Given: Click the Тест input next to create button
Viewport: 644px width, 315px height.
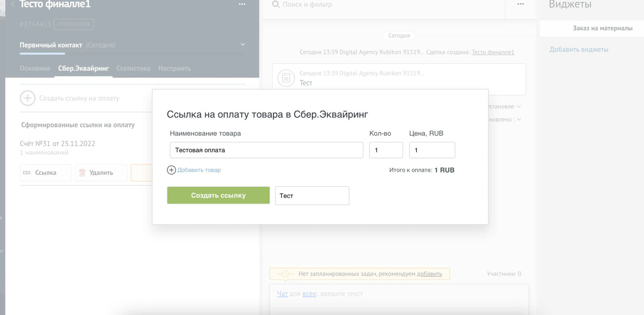Looking at the screenshot, I should [x=312, y=195].
